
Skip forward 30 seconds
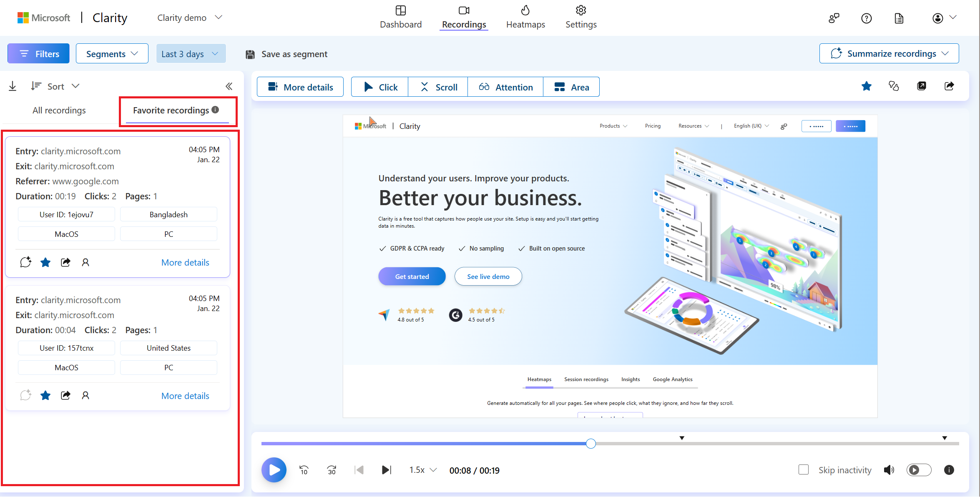point(332,470)
